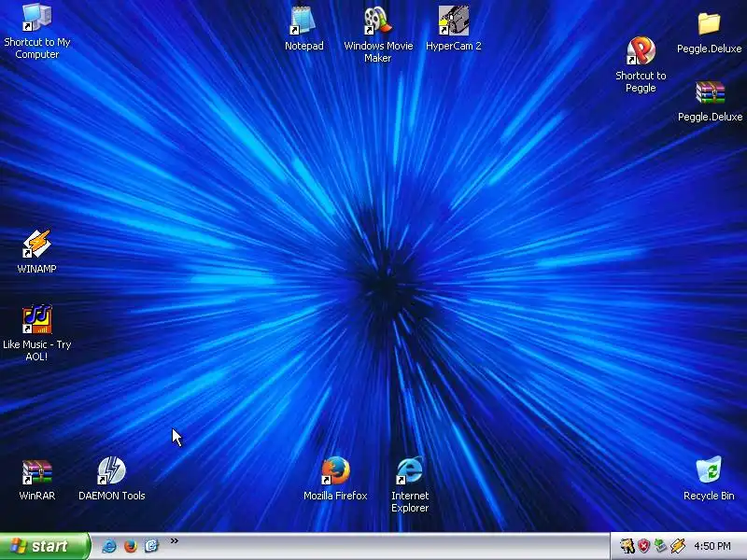Expand hidden Quick Launch items chevron
The width and height of the screenshot is (747, 560).
click(175, 540)
